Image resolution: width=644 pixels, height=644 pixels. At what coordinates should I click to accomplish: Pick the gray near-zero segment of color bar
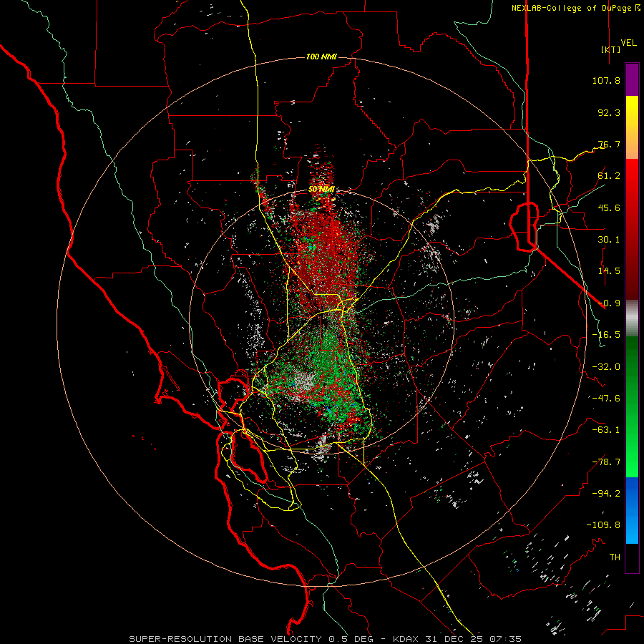point(632,318)
